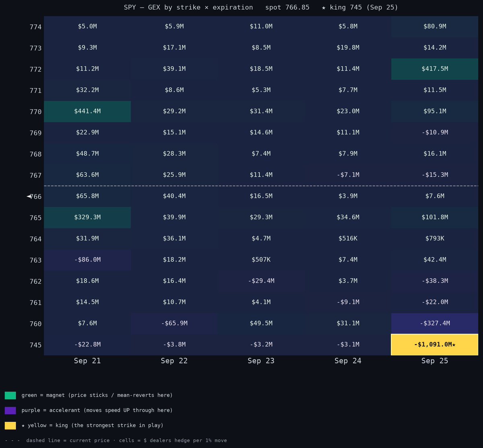The height and width of the screenshot is (448, 483).
Task: Click the $34.6M cell in row 765
Action: (348, 217)
